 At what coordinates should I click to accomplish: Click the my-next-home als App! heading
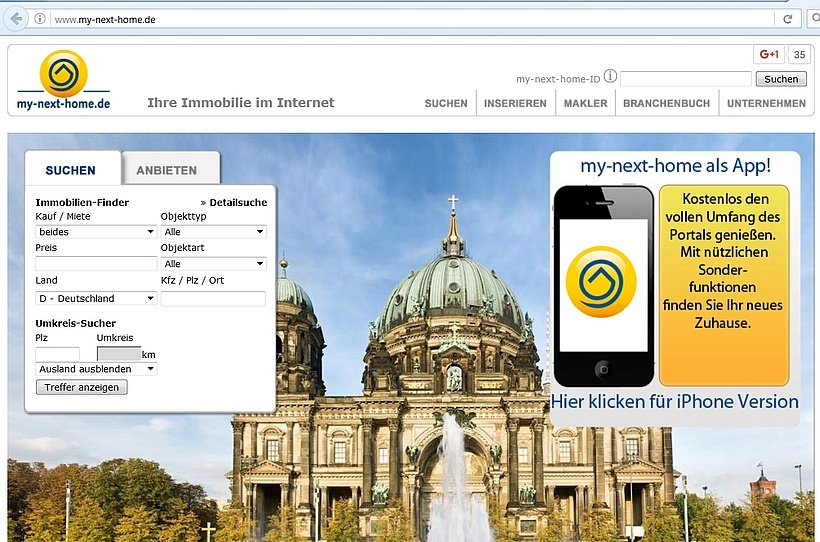pos(675,165)
